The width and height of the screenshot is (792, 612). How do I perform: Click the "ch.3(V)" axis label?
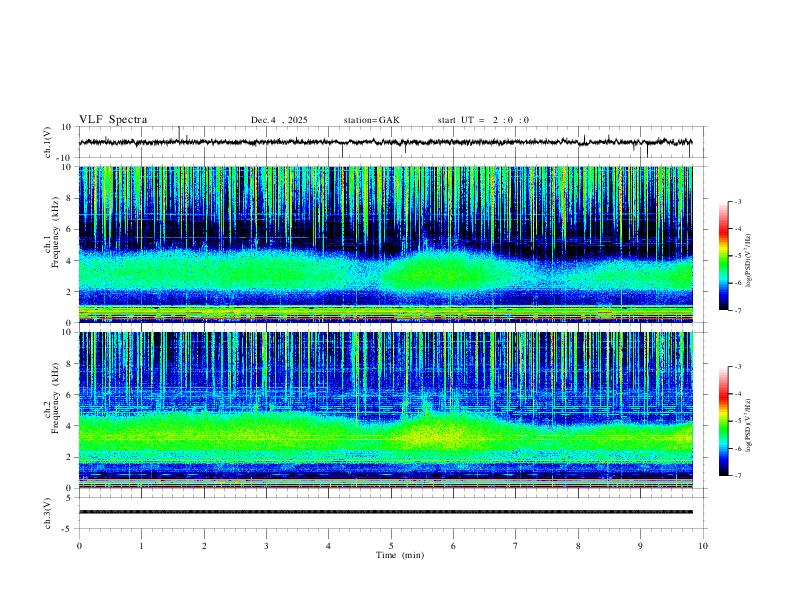pos(48,513)
